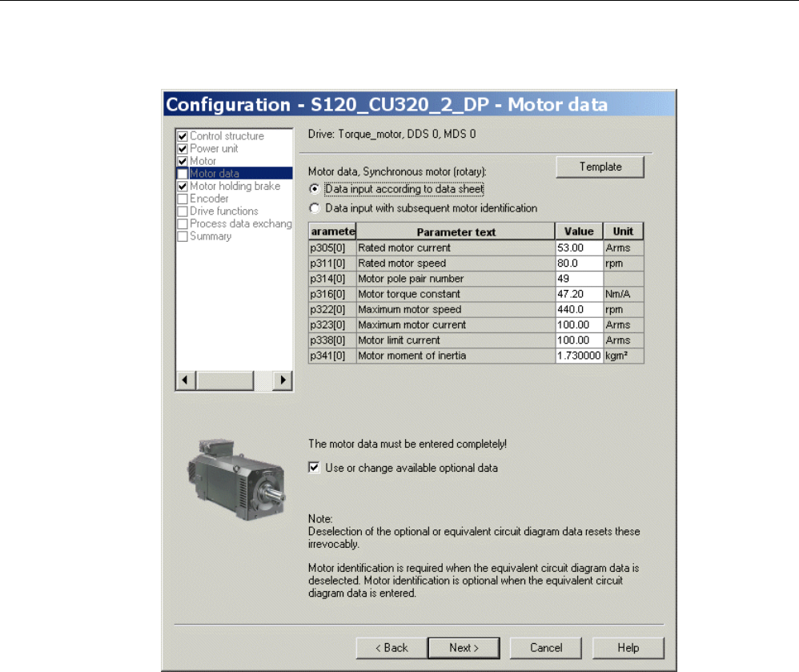Open the Power unit step

click(x=214, y=149)
